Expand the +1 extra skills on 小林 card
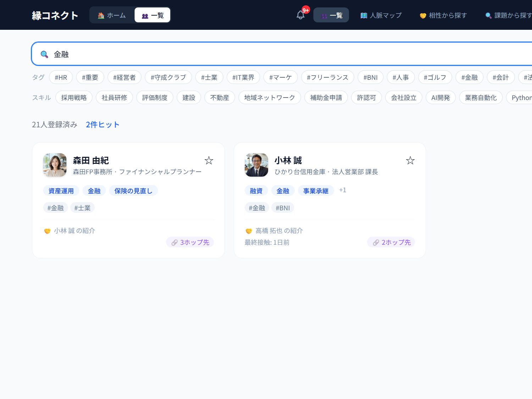 [x=343, y=190]
